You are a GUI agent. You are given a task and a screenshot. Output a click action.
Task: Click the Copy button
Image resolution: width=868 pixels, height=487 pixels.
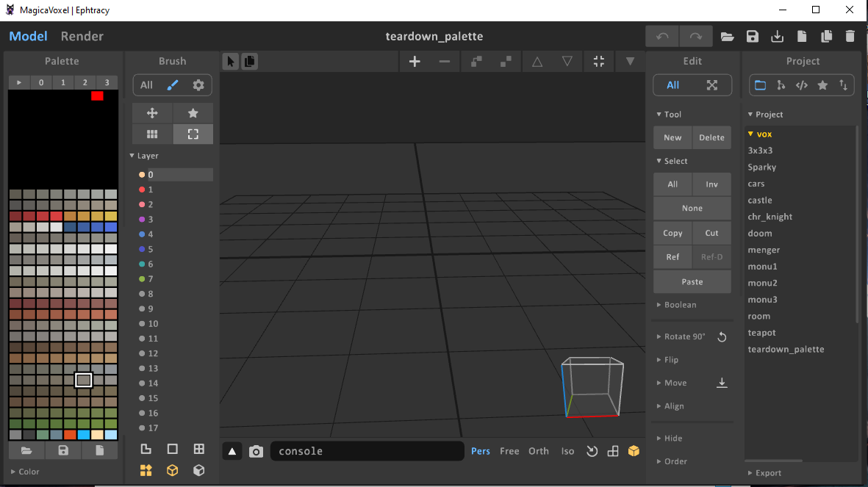point(672,233)
